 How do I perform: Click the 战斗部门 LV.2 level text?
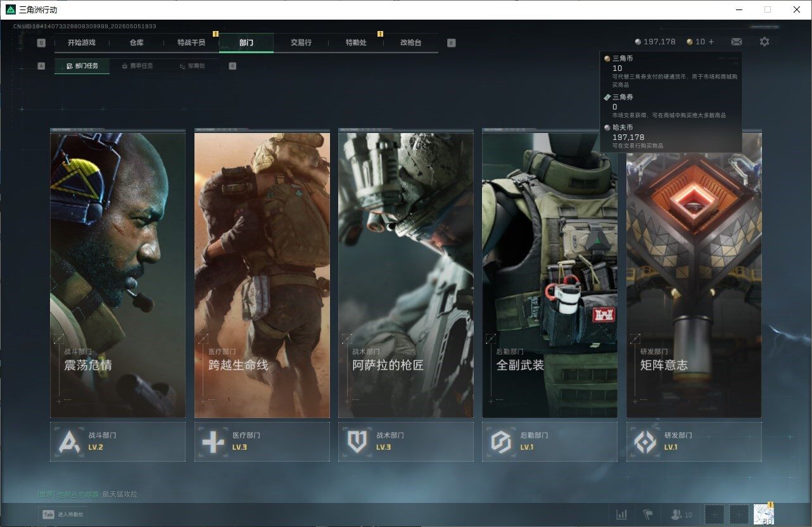96,447
